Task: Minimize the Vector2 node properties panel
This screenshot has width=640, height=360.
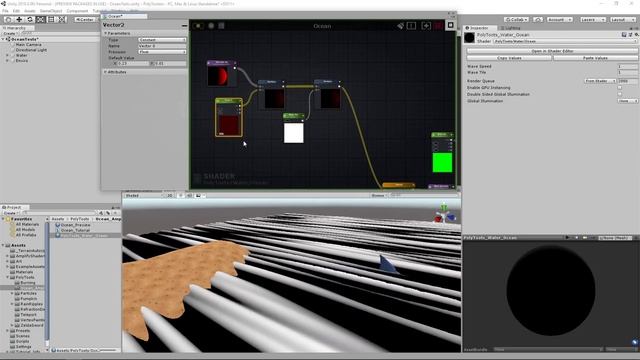Action: pos(184,25)
